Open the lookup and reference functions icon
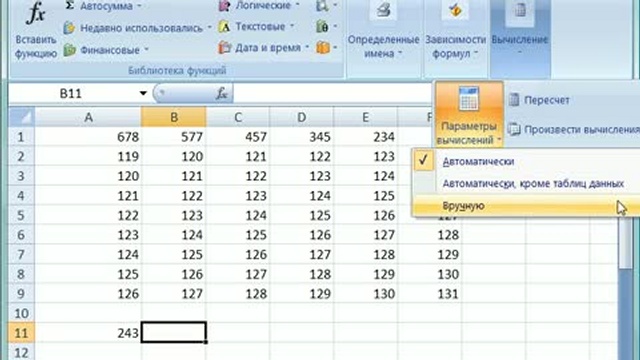 tap(326, 6)
